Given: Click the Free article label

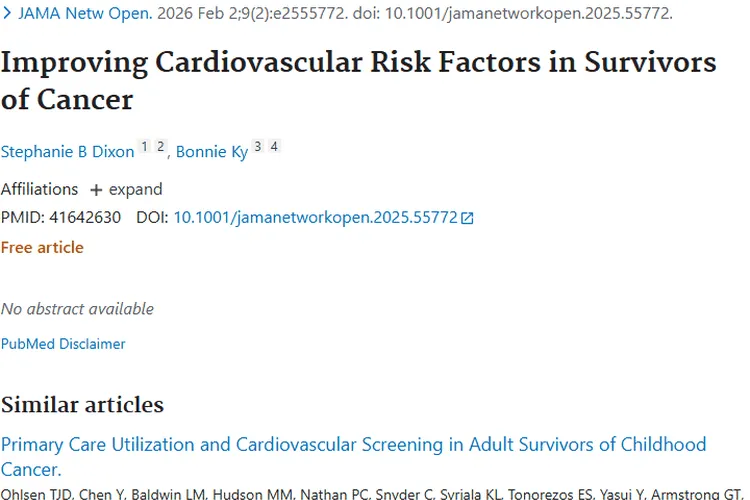Looking at the screenshot, I should pos(42,247).
